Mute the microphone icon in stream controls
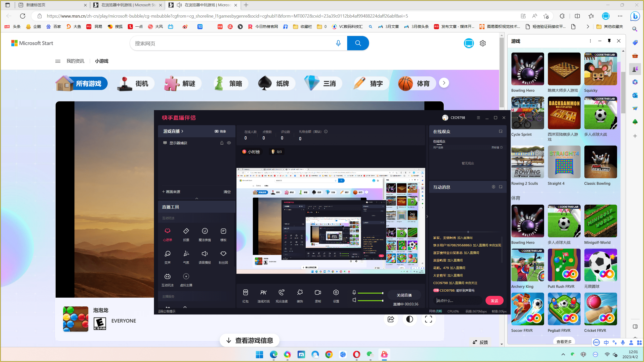Screen dimensions: 644x362 point(354,293)
